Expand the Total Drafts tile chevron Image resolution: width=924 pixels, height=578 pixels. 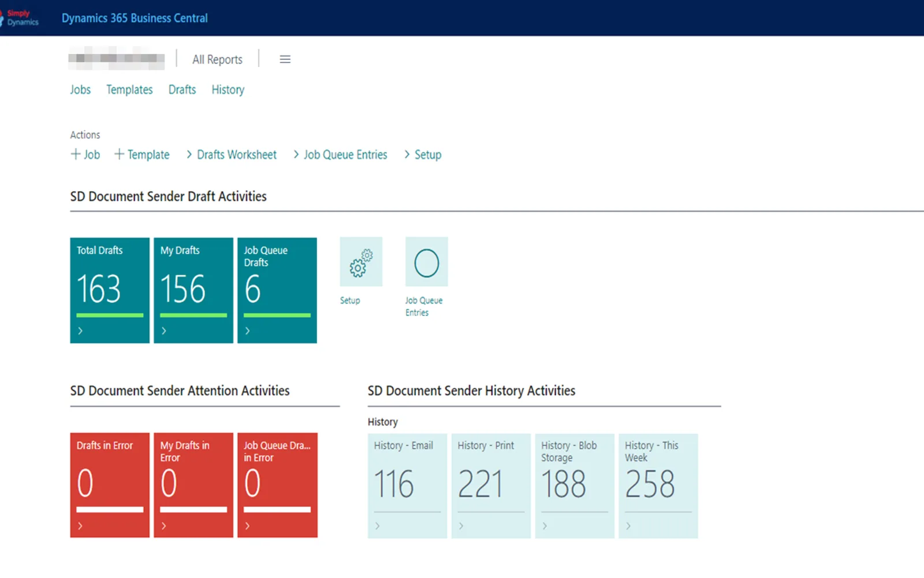pyautogui.click(x=80, y=331)
